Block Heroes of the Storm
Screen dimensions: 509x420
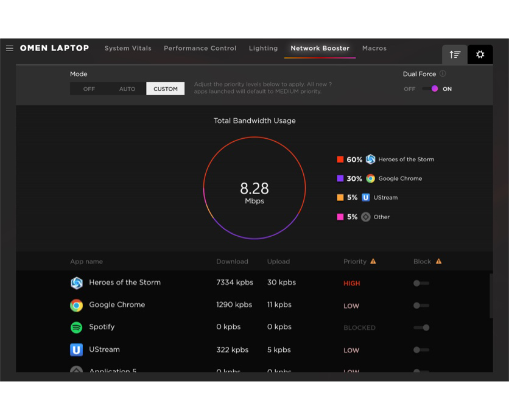421,283
